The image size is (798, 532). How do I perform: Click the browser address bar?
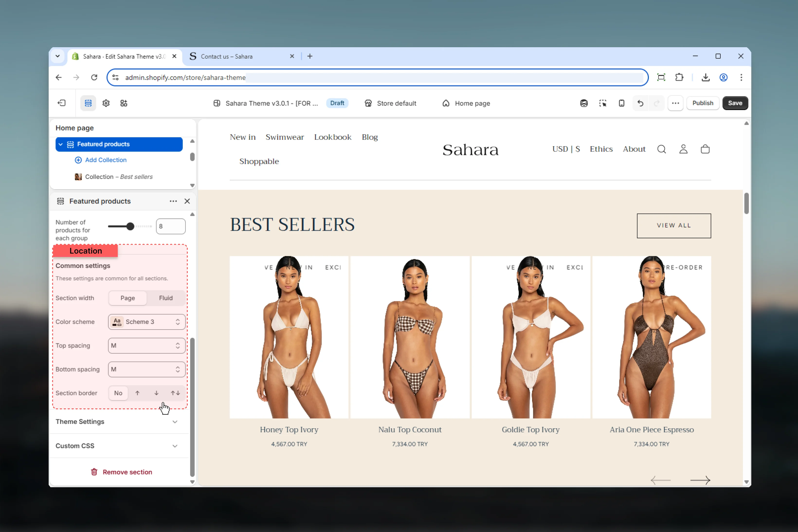coord(377,77)
